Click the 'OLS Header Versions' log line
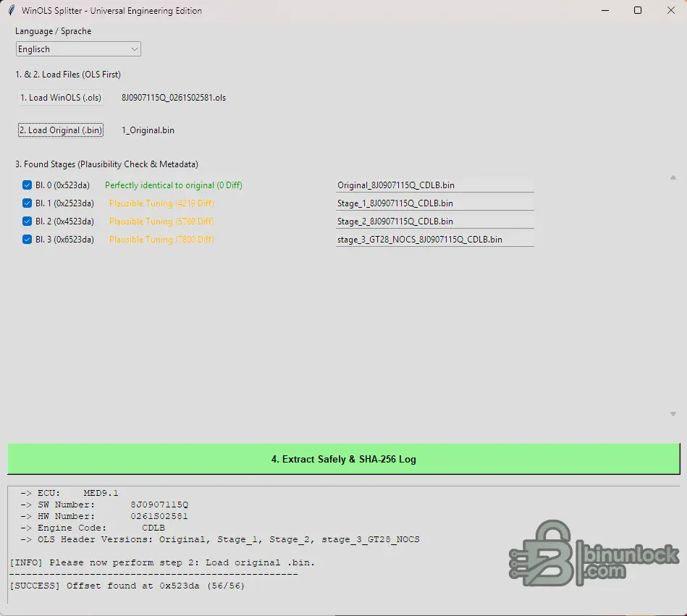 pos(220,539)
